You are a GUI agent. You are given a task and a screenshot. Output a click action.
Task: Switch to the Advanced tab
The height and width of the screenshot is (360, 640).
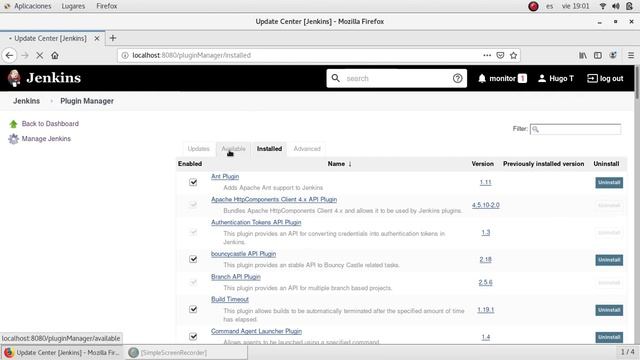[307, 149]
